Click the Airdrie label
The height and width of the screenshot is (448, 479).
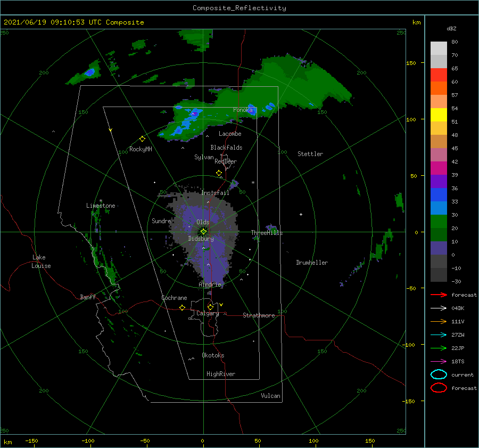pyautogui.click(x=210, y=284)
